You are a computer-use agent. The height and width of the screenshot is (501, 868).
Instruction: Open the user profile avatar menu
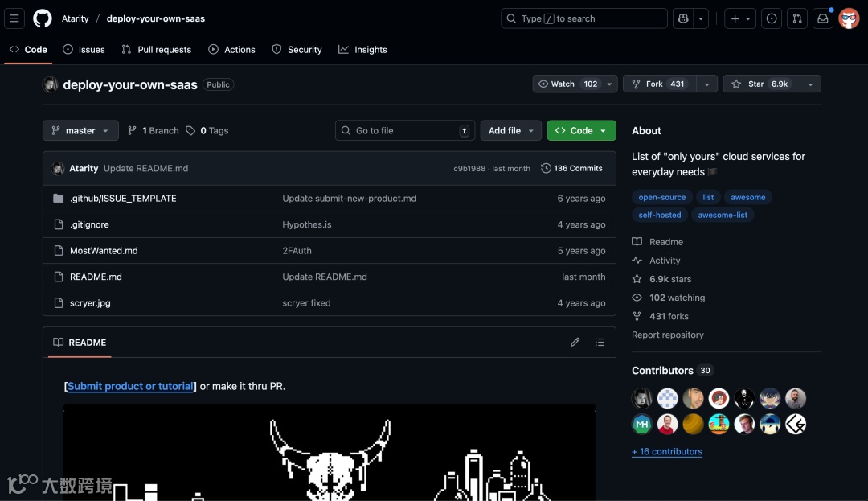pyautogui.click(x=849, y=18)
